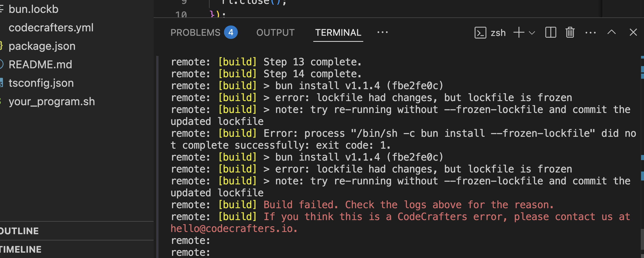
Task: Open package.json in the file tree
Action: (42, 46)
